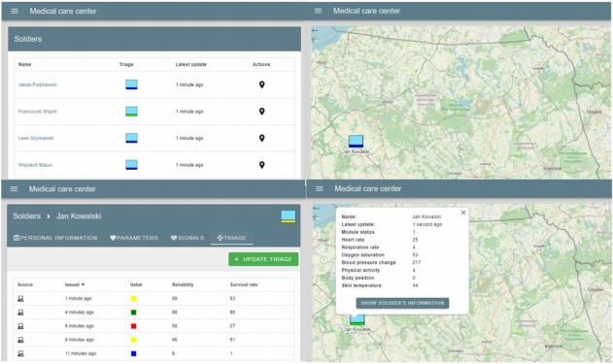Open Franciszek Wójcik soldier link
613x364 pixels.
38,112
